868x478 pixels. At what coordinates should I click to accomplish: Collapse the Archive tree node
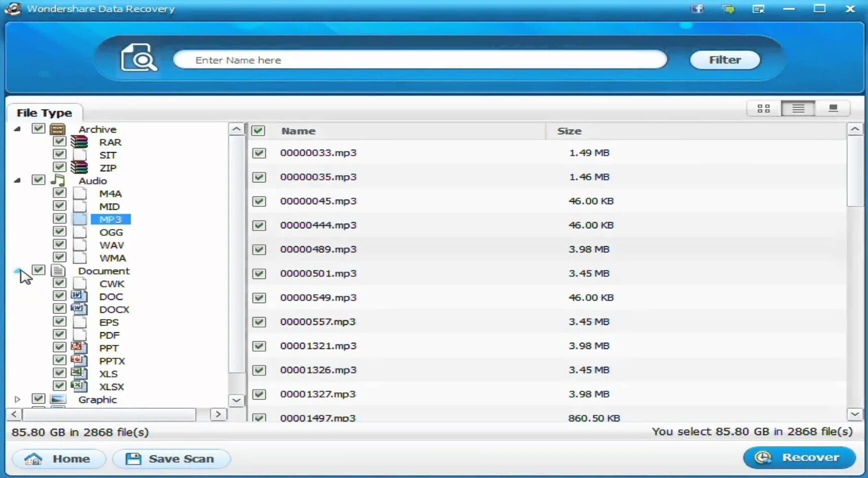click(x=18, y=129)
